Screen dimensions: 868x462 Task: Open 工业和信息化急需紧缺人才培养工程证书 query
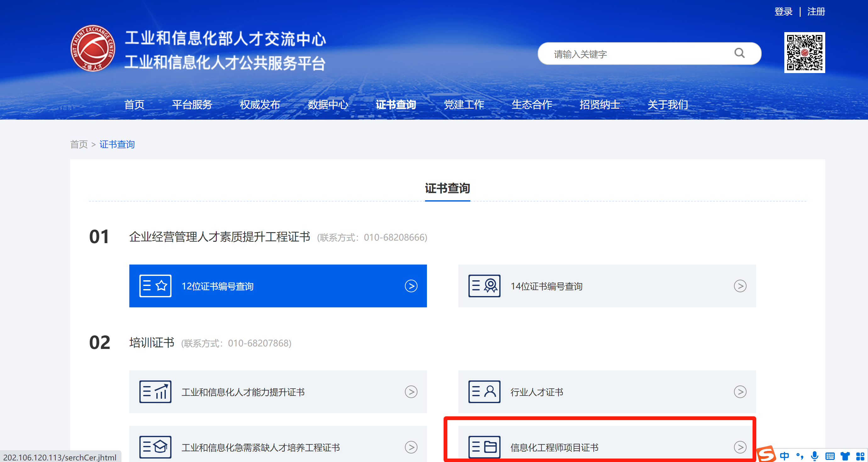click(278, 444)
